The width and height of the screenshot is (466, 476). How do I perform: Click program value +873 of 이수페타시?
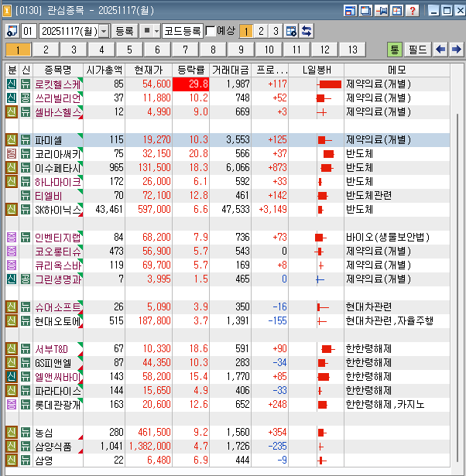tap(277, 168)
